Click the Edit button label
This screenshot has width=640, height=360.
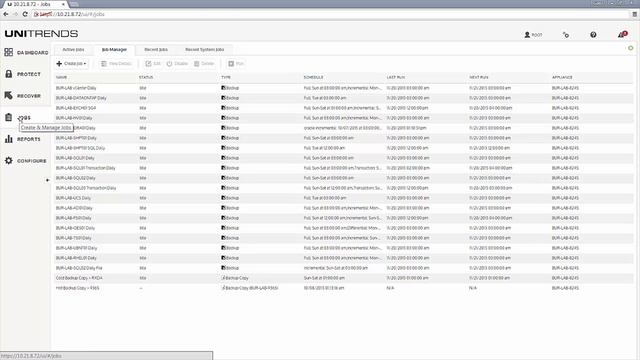pos(157,64)
